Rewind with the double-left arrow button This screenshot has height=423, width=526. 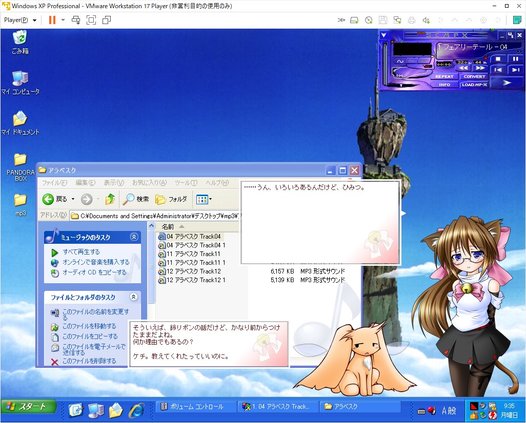(x=464, y=68)
